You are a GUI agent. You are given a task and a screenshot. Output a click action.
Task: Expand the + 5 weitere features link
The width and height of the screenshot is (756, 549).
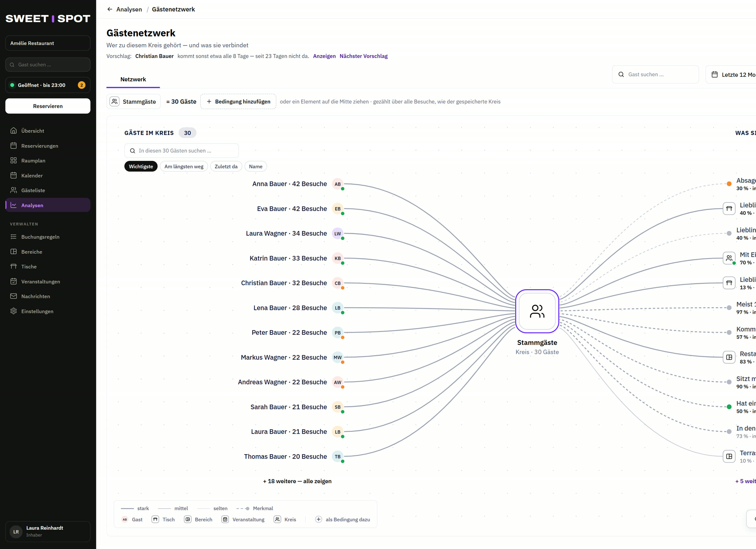click(745, 481)
